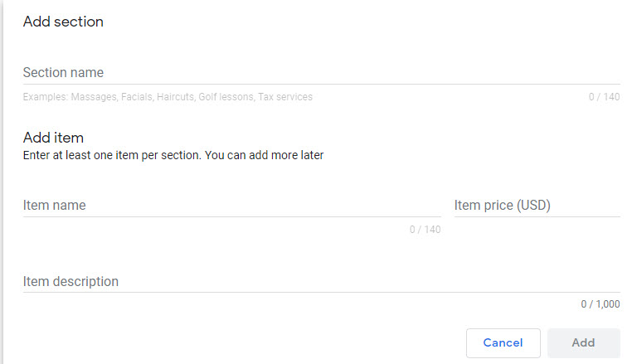Image resolution: width=637 pixels, height=364 pixels.
Task: Click the 'Section name' placeholder label
Action: (63, 72)
